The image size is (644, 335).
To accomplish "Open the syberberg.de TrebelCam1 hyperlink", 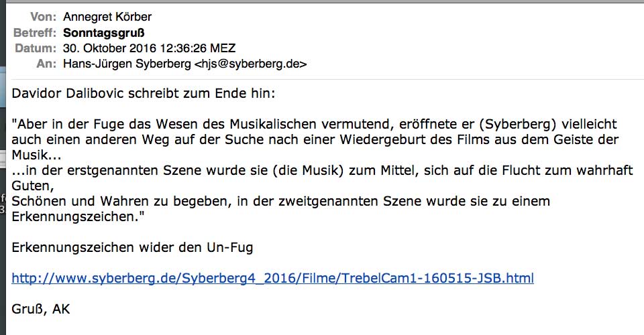I will click(272, 278).
